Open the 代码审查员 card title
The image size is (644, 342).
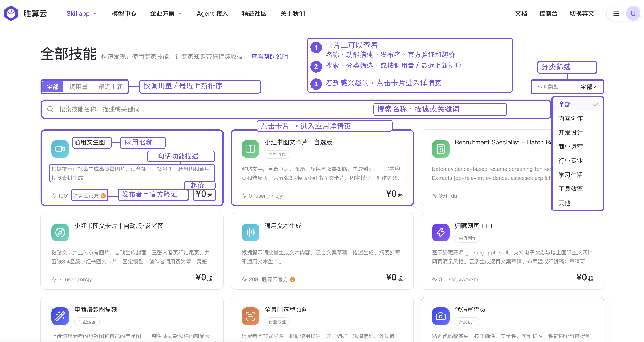point(470,309)
